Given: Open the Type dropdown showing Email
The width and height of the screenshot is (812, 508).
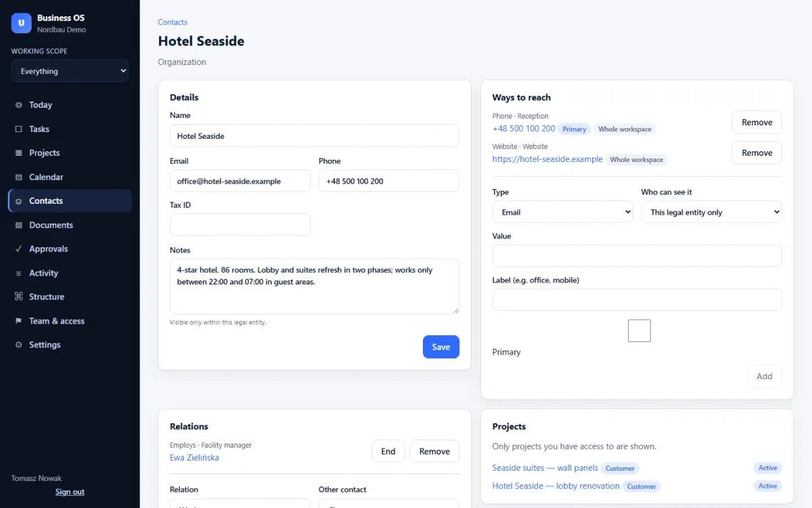Looking at the screenshot, I should point(562,212).
